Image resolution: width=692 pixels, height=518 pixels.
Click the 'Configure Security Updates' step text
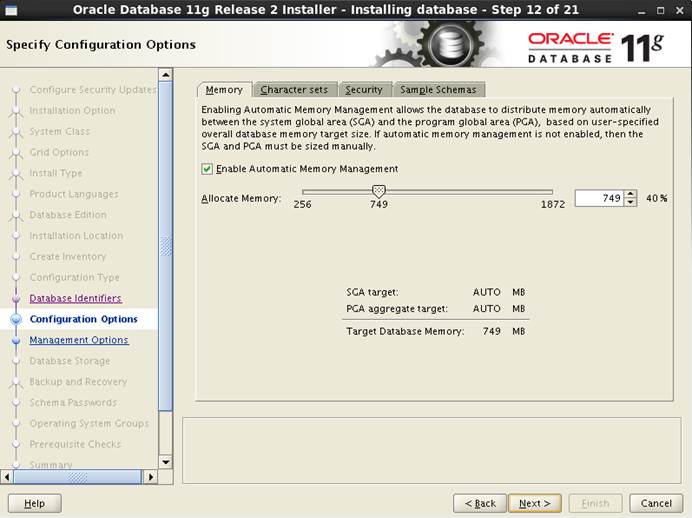pos(93,90)
